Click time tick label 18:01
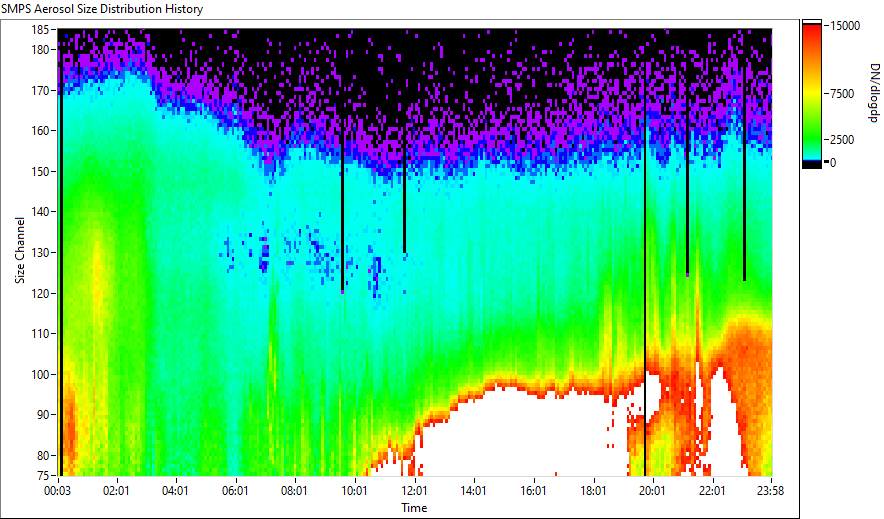884x519 pixels. [x=593, y=491]
